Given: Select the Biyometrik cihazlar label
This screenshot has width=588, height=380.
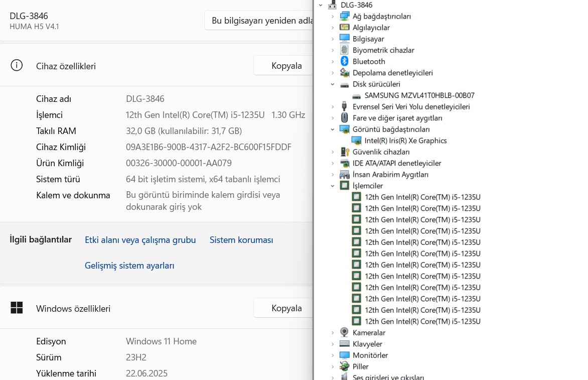Looking at the screenshot, I should (x=383, y=50).
